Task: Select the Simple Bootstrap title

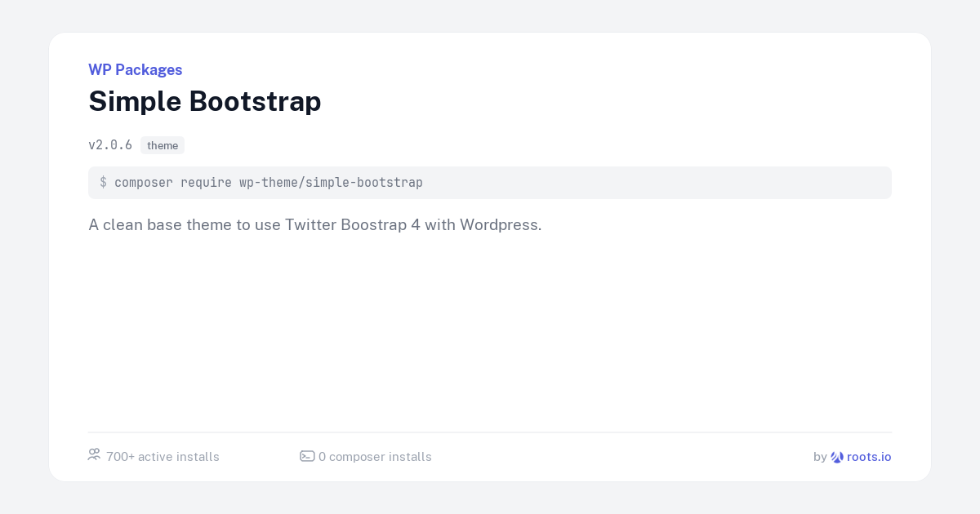Action: pyautogui.click(x=205, y=102)
